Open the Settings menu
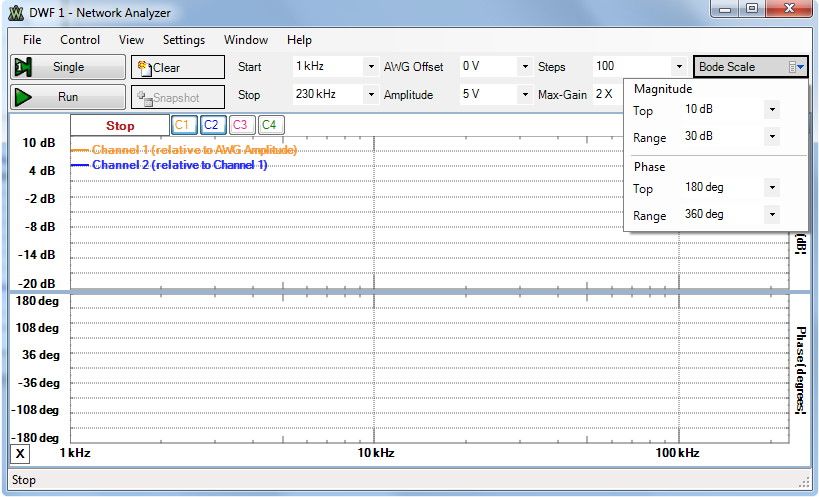 [184, 40]
